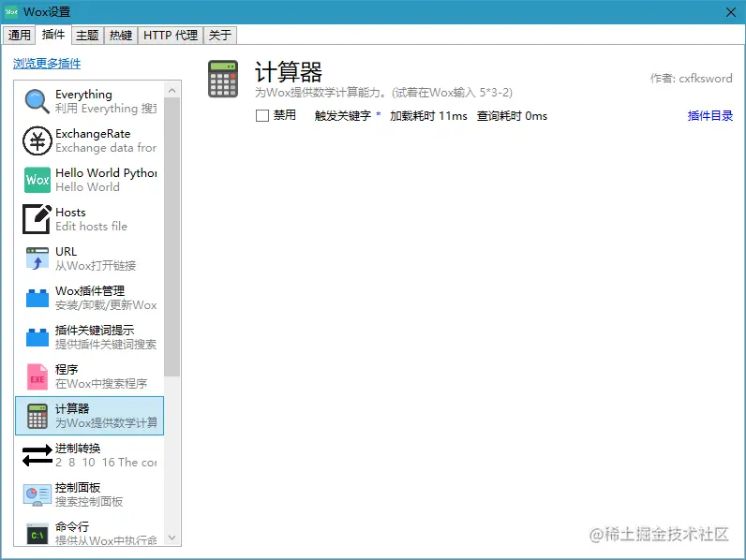The image size is (746, 560).
Task: Click the 命令行 terminal icon
Action: tap(37, 535)
